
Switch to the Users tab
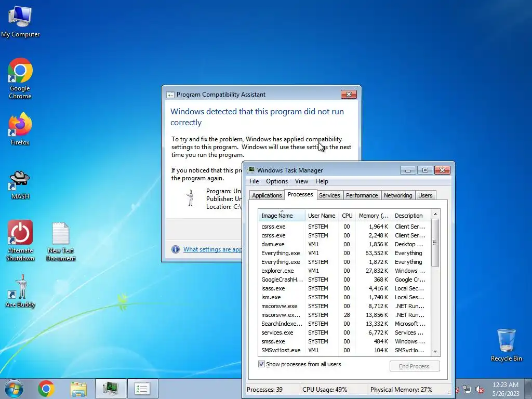425,195
